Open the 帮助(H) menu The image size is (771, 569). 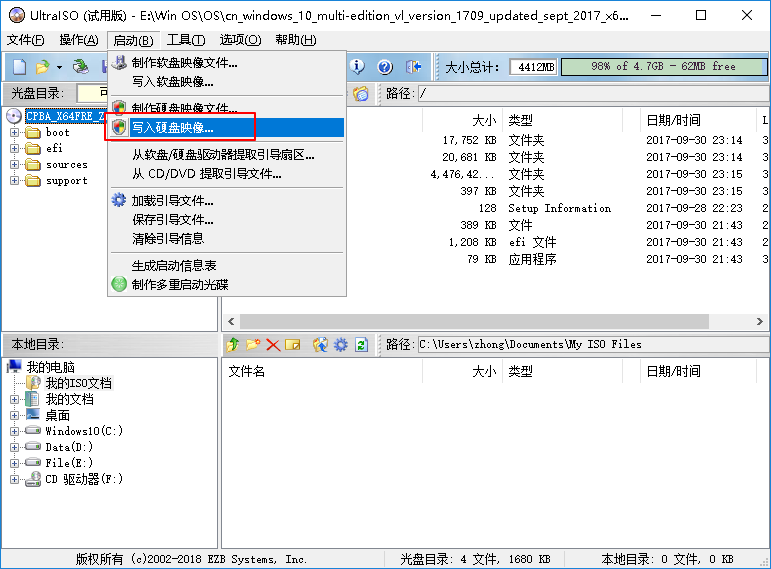(296, 40)
